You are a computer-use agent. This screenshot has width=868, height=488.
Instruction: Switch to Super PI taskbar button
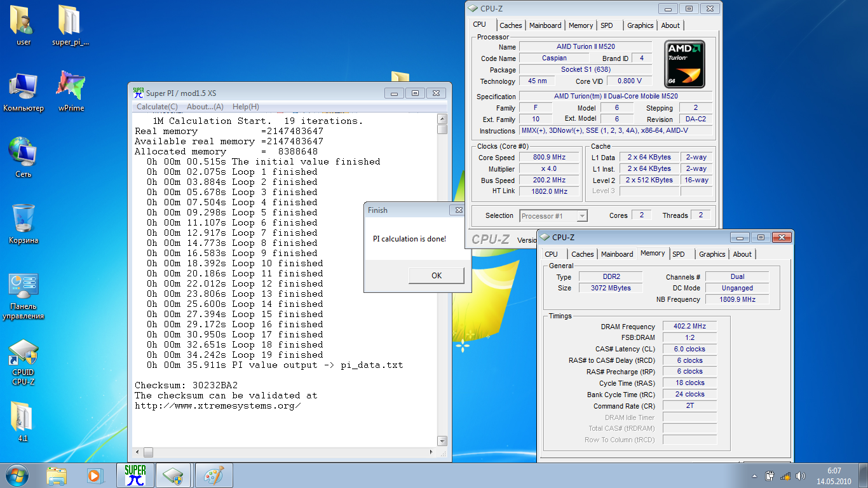pos(135,475)
